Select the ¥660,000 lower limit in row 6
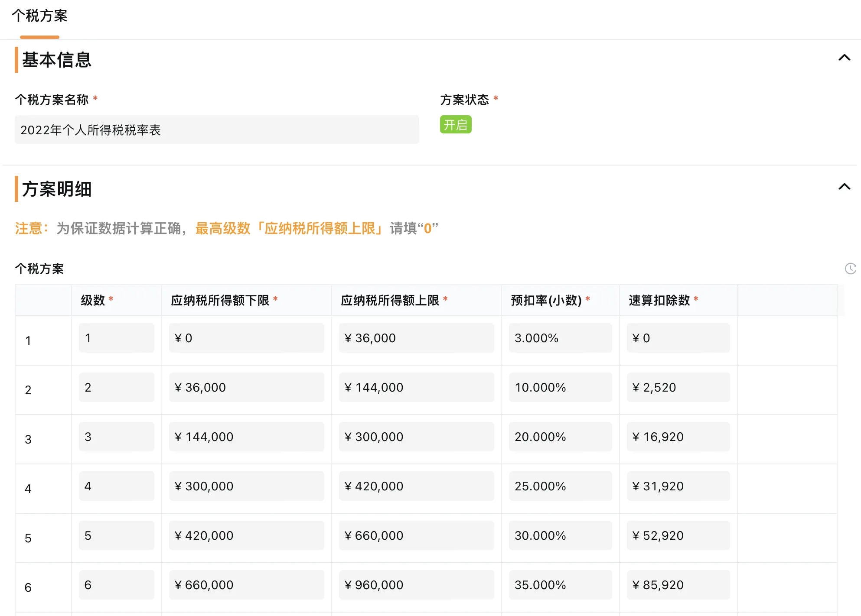861x616 pixels. click(245, 584)
